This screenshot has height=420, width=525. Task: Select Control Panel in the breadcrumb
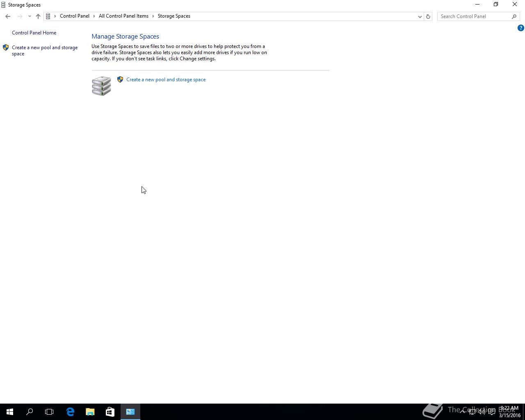coord(75,16)
